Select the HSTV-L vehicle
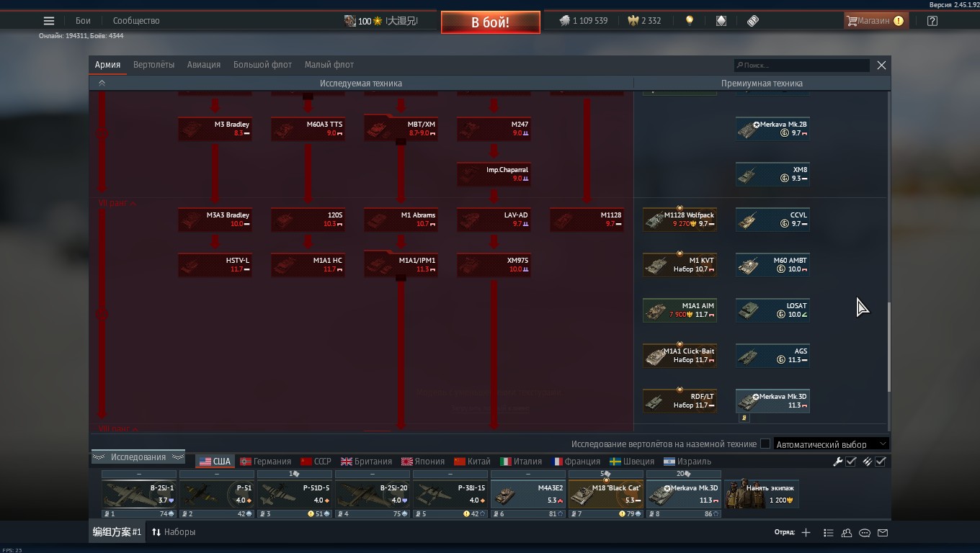Viewport: 980px width, 553px height. (x=215, y=265)
